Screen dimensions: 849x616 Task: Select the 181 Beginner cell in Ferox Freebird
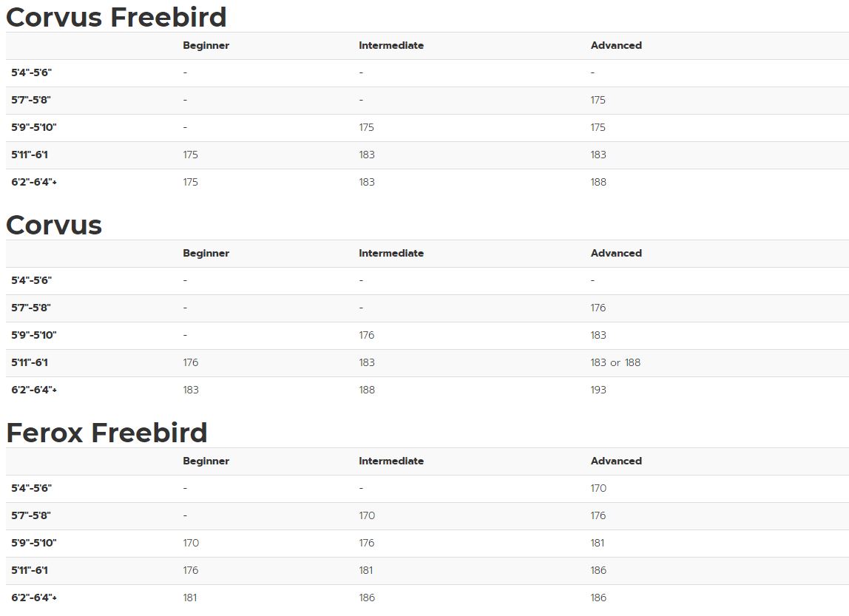pos(190,598)
